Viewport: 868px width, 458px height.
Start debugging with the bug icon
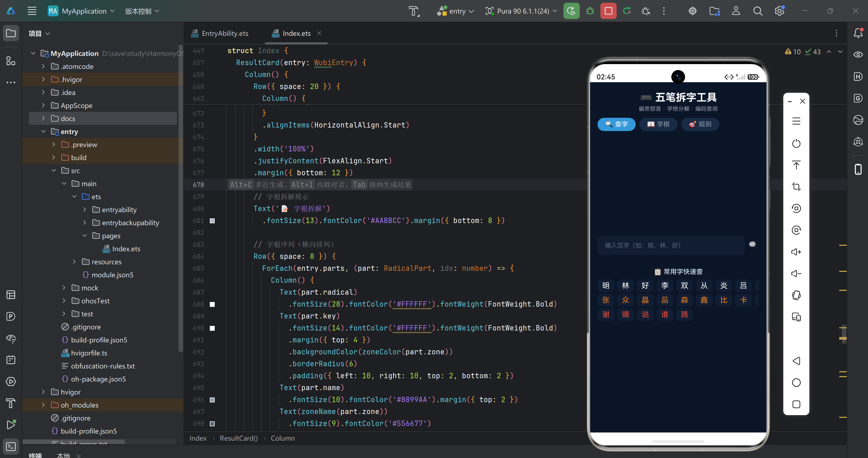pos(590,11)
